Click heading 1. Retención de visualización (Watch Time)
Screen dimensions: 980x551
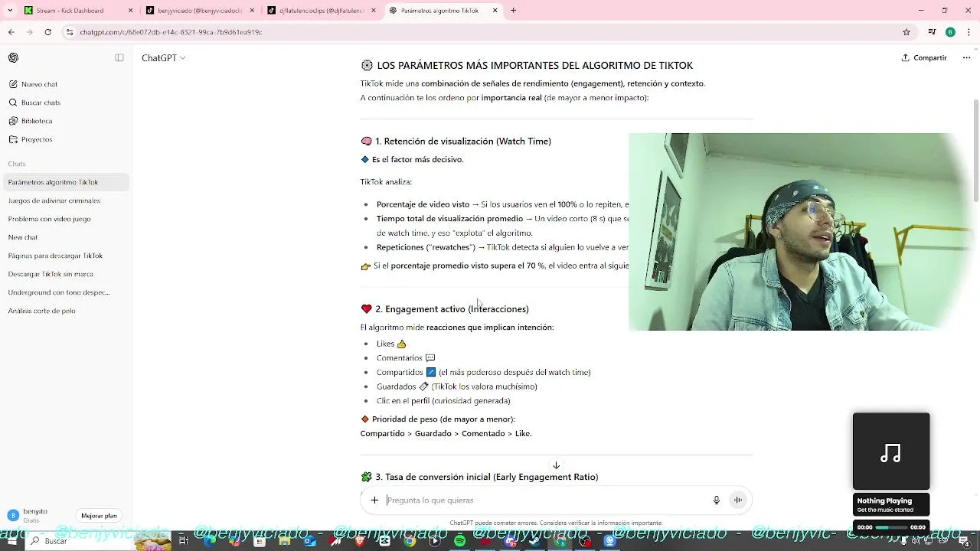[x=463, y=141]
